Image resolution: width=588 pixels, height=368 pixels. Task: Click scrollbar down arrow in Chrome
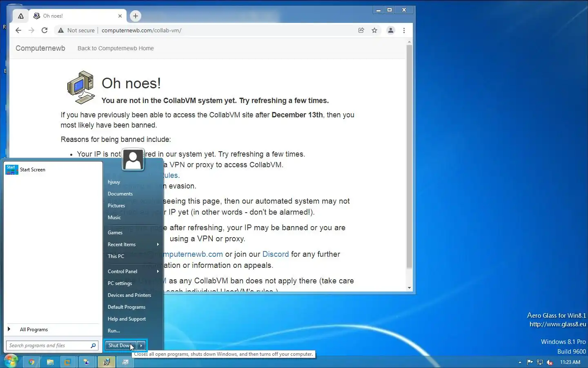[409, 288]
